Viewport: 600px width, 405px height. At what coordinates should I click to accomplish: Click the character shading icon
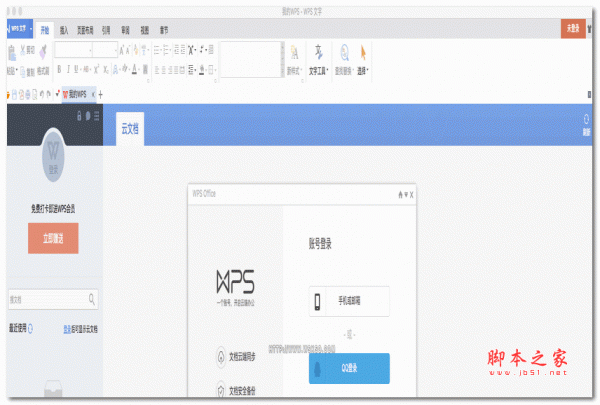coord(145,69)
